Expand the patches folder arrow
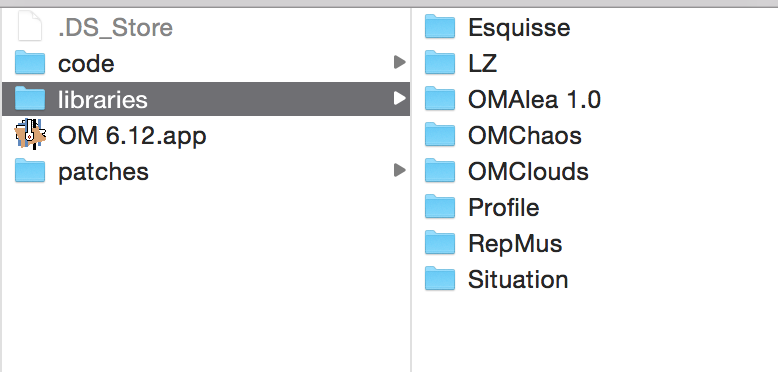 pos(399,171)
